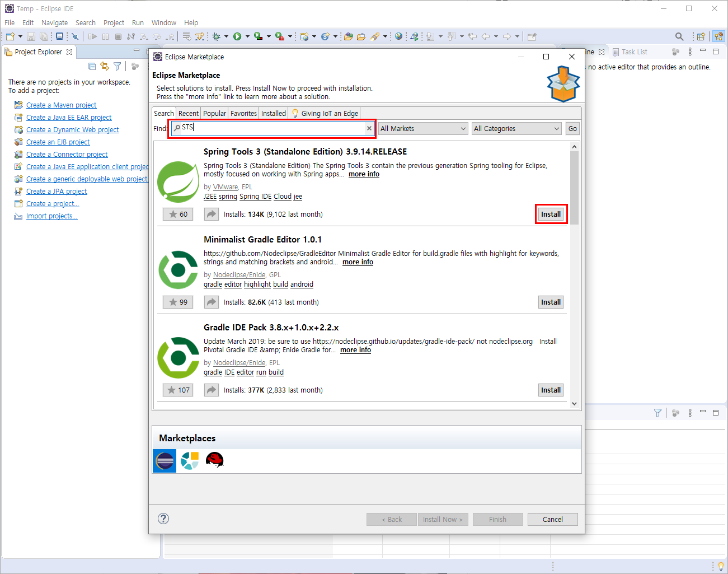Click the External Tools icon
The width and height of the screenshot is (728, 574).
point(279,36)
